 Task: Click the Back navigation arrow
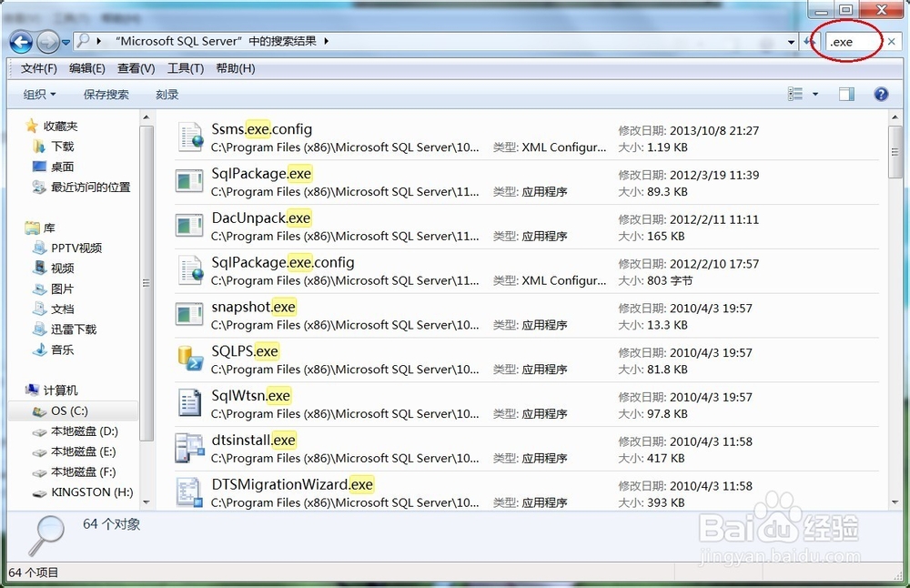pyautogui.click(x=22, y=42)
